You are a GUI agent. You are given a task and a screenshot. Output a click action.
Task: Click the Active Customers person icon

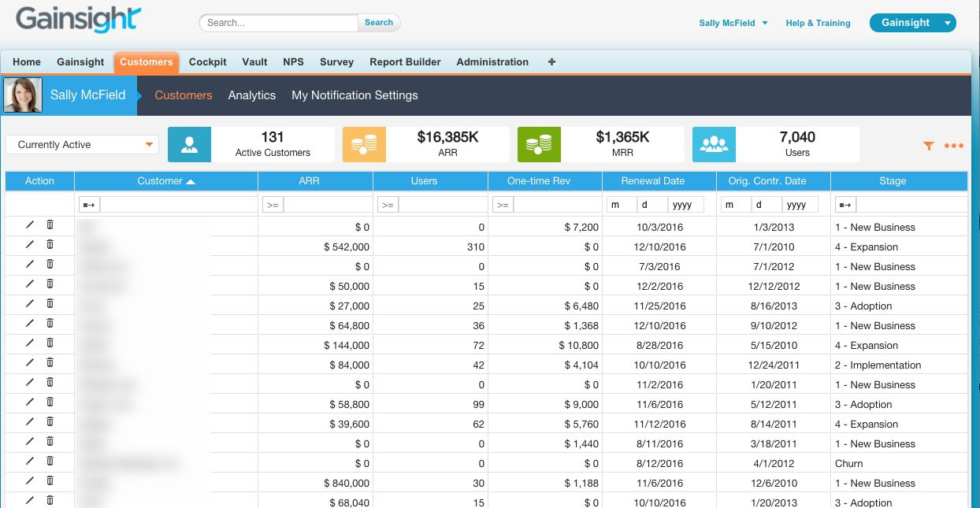189,144
